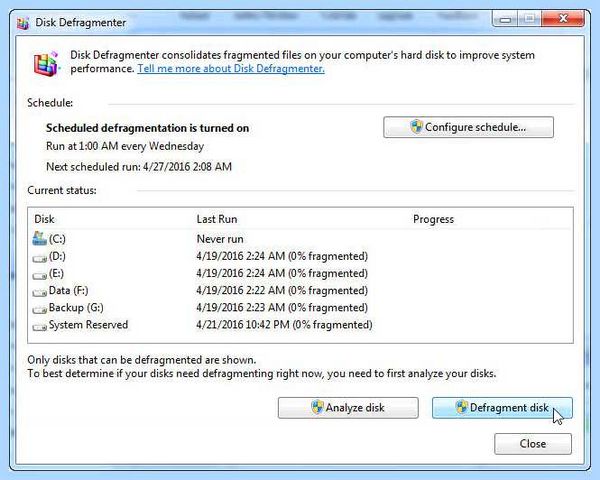This screenshot has width=600, height=480.
Task: Select the Backup (G:) drive icon
Action: coord(39,310)
